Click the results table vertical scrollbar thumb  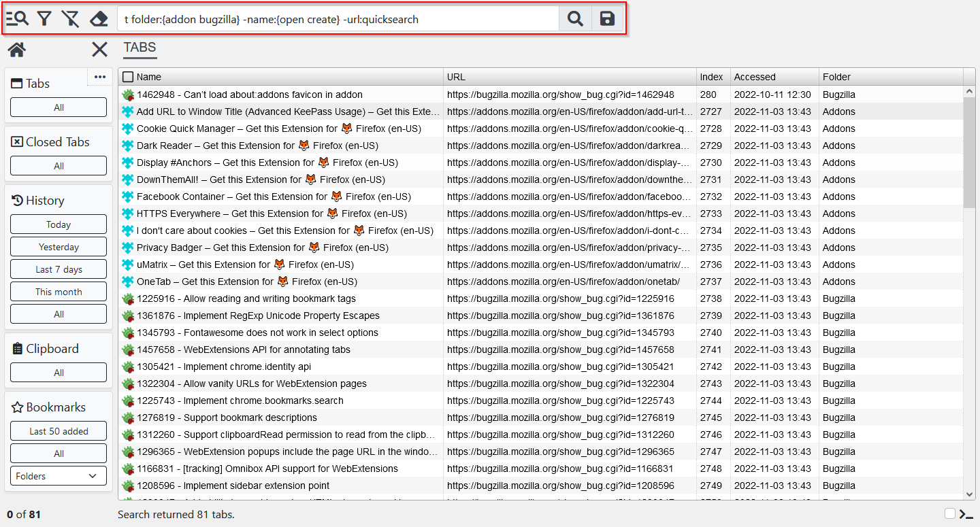[x=970, y=152]
